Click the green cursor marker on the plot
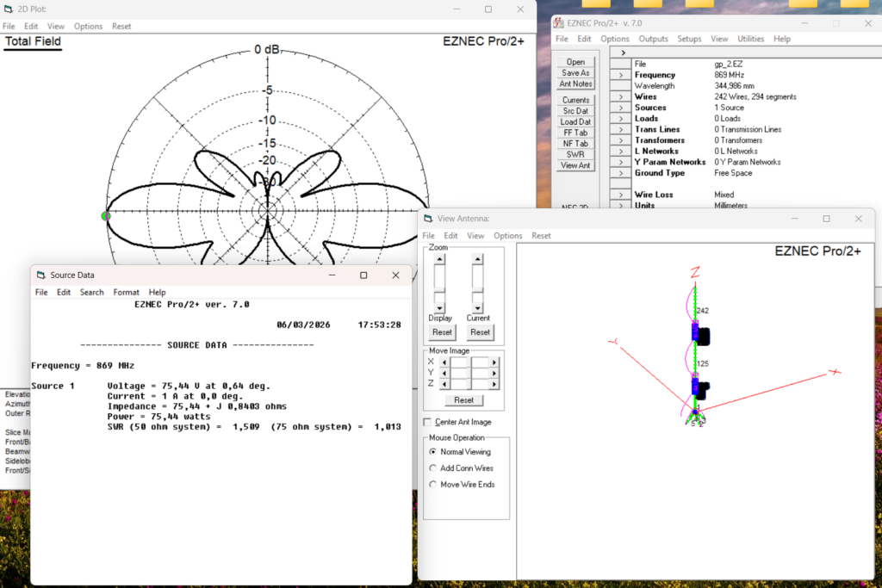This screenshot has height=588, width=882. click(105, 215)
